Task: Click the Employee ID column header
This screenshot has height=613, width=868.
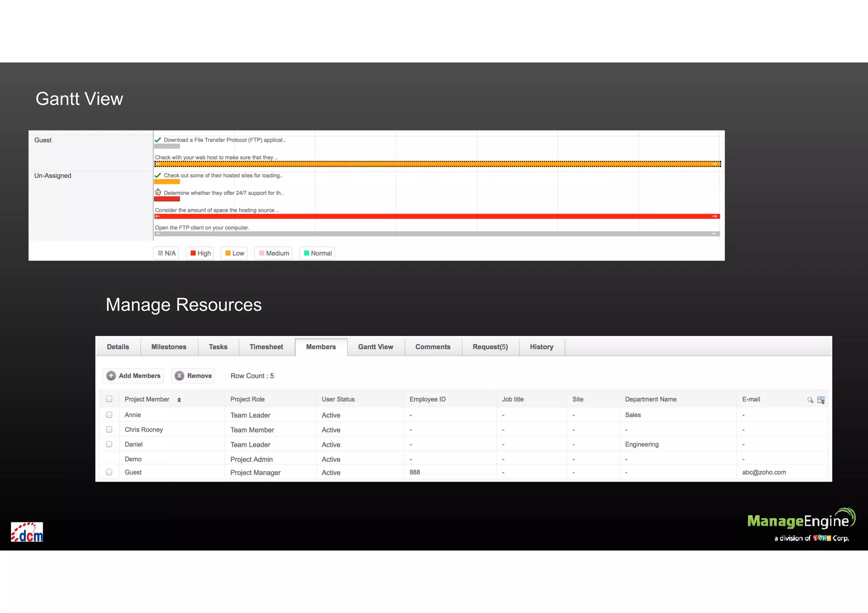Action: pyautogui.click(x=428, y=399)
